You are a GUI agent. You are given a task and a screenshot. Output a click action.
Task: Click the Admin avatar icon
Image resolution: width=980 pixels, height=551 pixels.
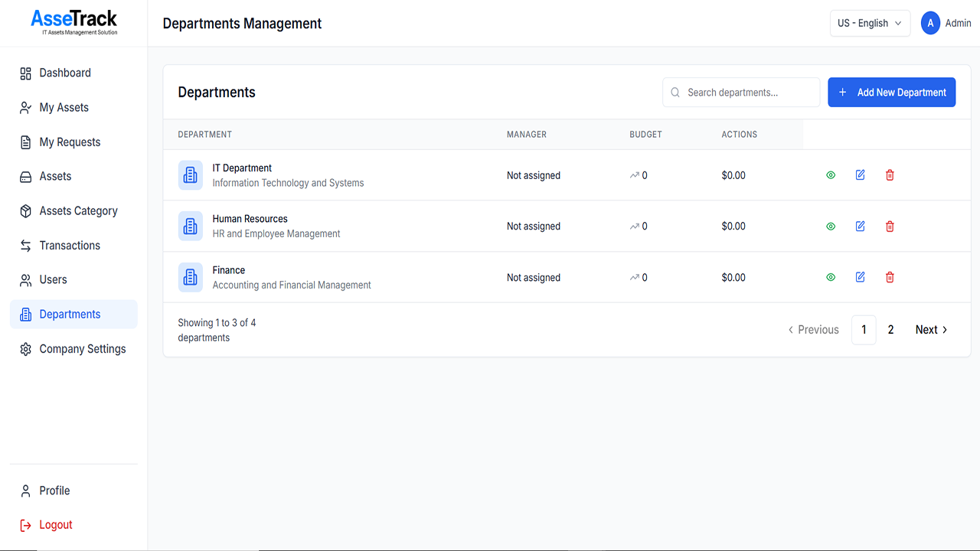(930, 23)
